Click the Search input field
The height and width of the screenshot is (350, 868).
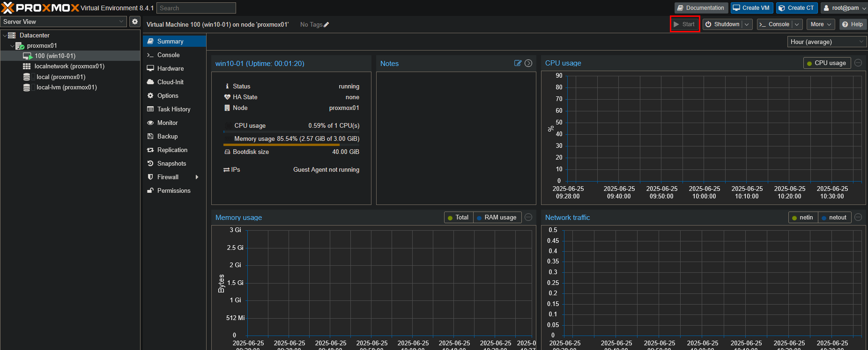click(x=196, y=8)
